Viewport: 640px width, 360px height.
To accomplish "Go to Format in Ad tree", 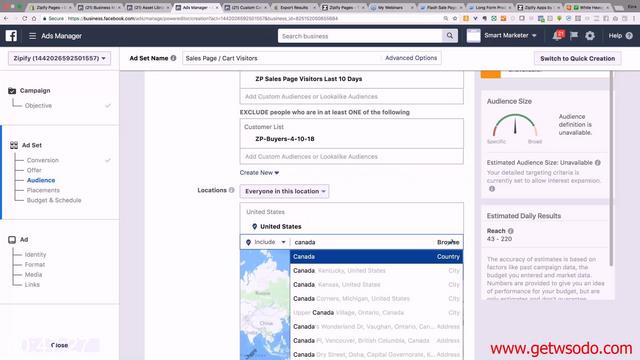I will coord(35,264).
